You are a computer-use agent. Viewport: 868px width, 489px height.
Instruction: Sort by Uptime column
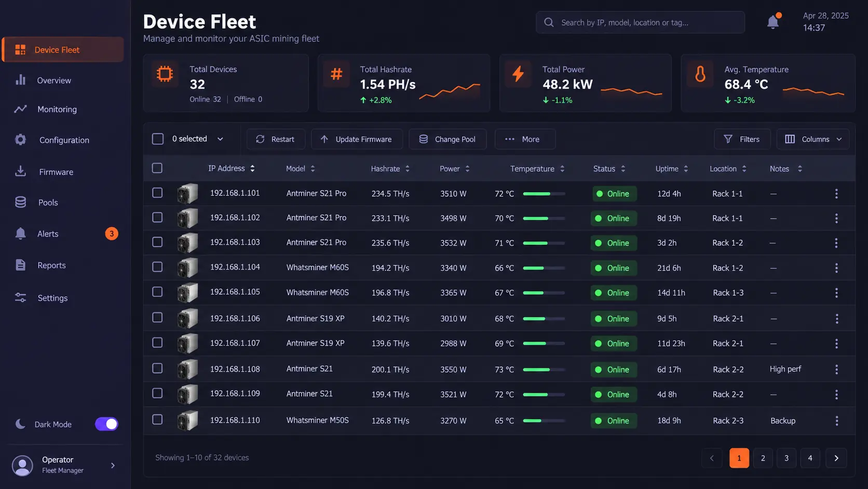tap(686, 168)
